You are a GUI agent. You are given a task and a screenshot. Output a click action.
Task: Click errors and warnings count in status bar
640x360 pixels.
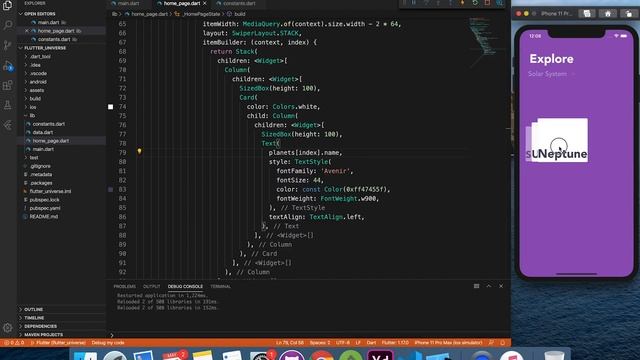pyautogui.click(x=14, y=343)
